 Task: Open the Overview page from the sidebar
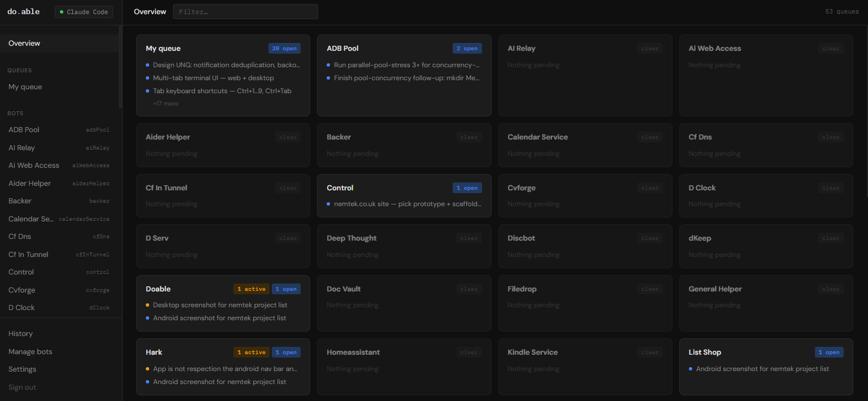(25, 43)
